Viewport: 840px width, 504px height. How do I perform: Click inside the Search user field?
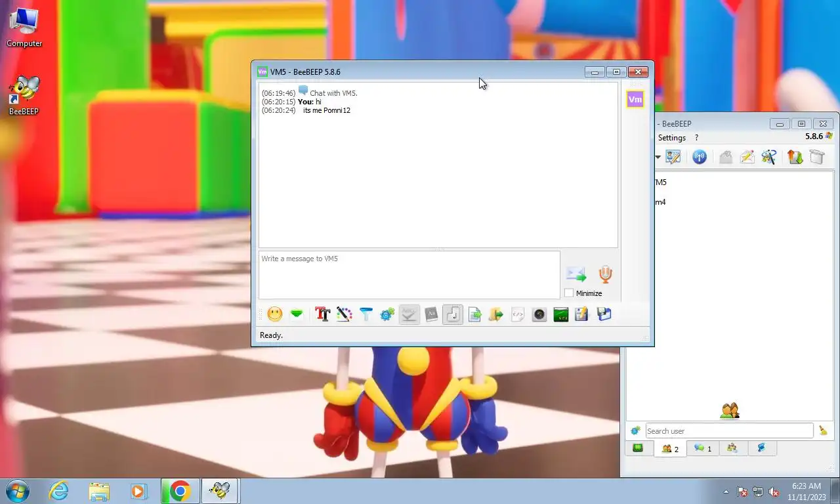pyautogui.click(x=729, y=431)
